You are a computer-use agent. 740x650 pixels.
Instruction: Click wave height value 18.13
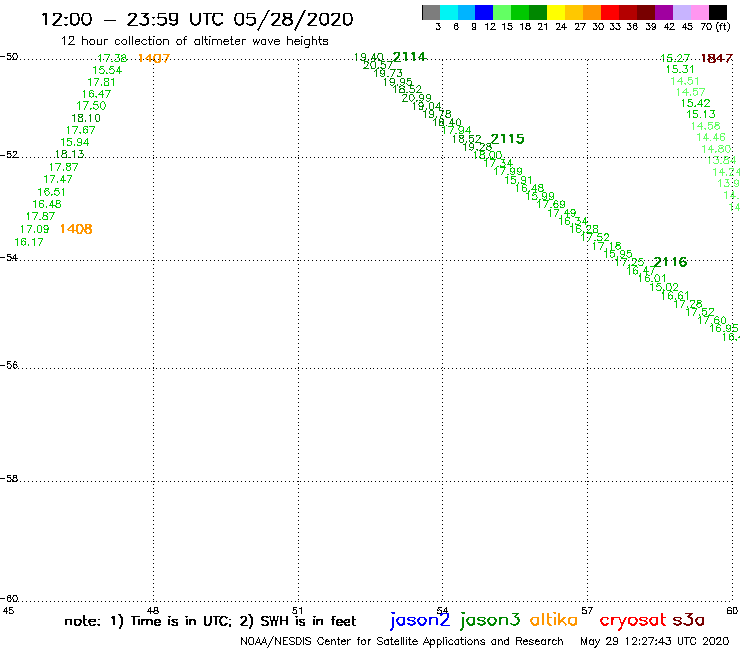(x=69, y=154)
